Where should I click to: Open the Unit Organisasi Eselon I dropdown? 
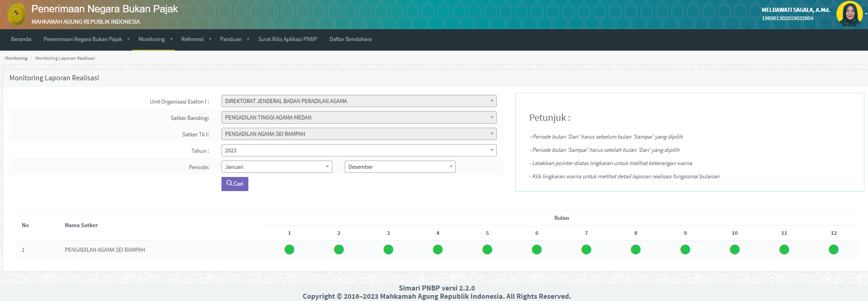358,101
